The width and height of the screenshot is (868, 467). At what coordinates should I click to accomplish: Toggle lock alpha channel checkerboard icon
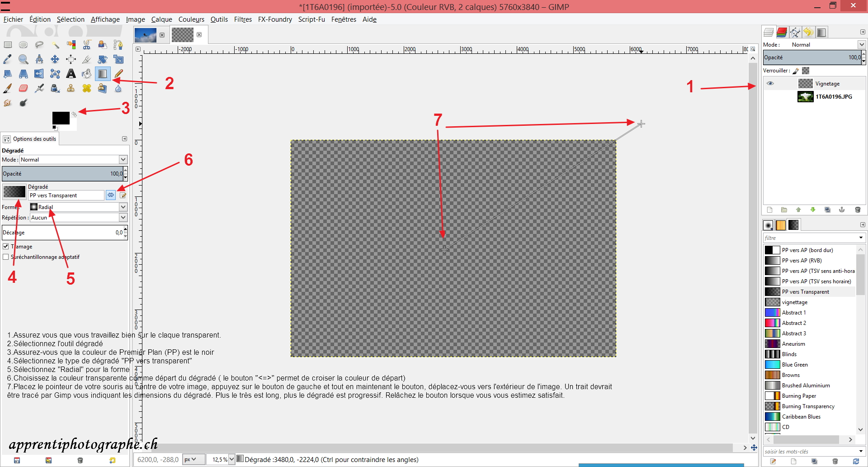click(x=806, y=71)
